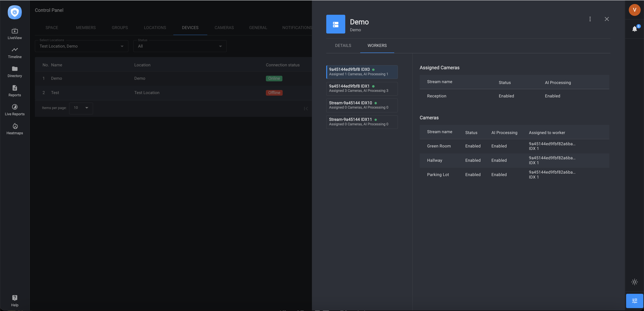Click the user avatar V
644x311 pixels.
(635, 10)
